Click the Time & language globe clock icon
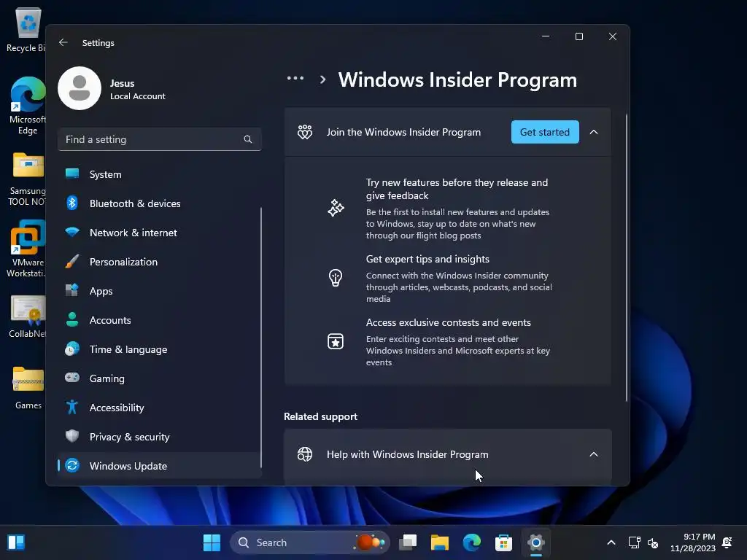Image resolution: width=747 pixels, height=560 pixels. coord(72,349)
